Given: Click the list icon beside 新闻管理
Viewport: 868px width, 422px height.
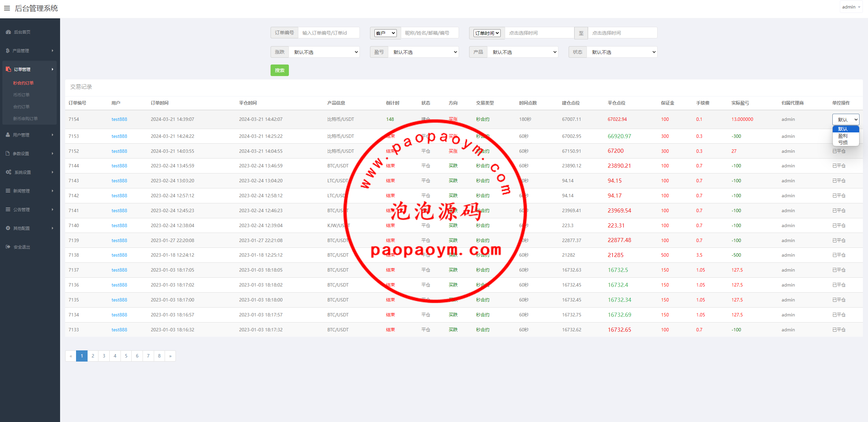Looking at the screenshot, I should (8, 191).
